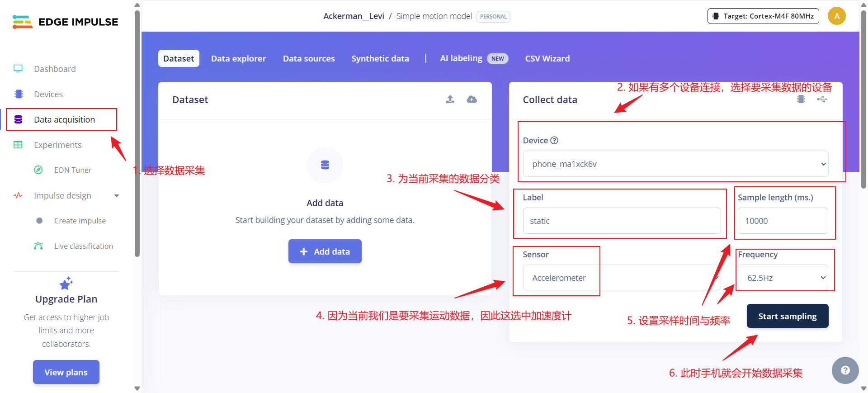Open the Frequency dropdown showing 62.5Hz
Image resolution: width=868 pixels, height=393 pixels.
(783, 278)
